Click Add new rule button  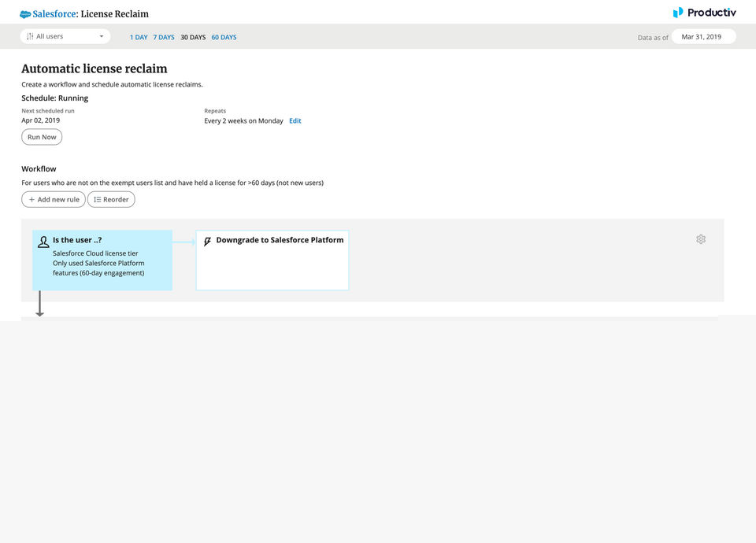click(x=54, y=199)
